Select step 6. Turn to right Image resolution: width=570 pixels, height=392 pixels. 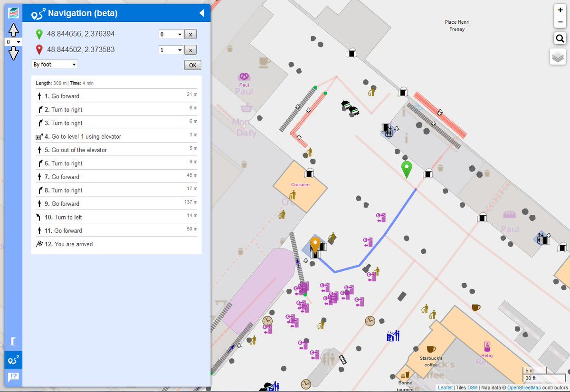[117, 163]
